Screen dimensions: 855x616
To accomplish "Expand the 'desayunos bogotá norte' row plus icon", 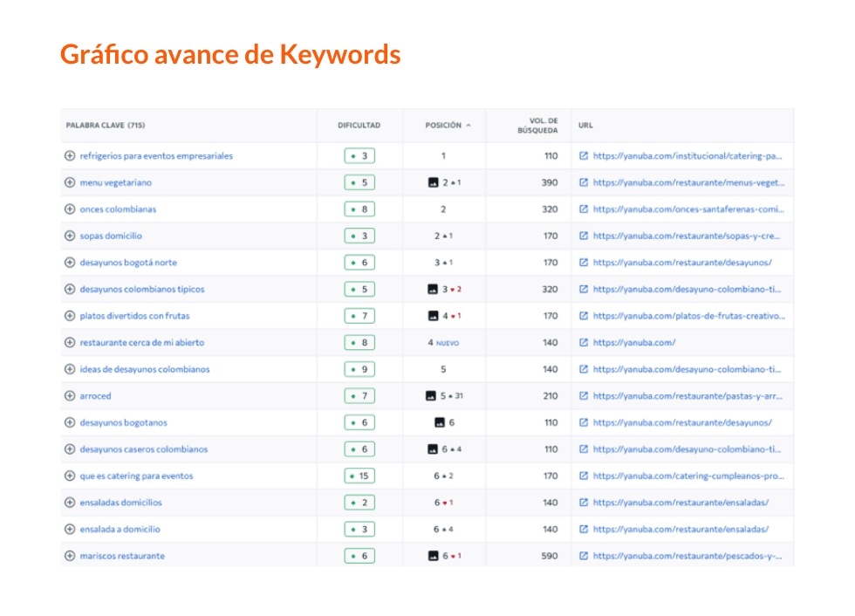I will 70,263.
